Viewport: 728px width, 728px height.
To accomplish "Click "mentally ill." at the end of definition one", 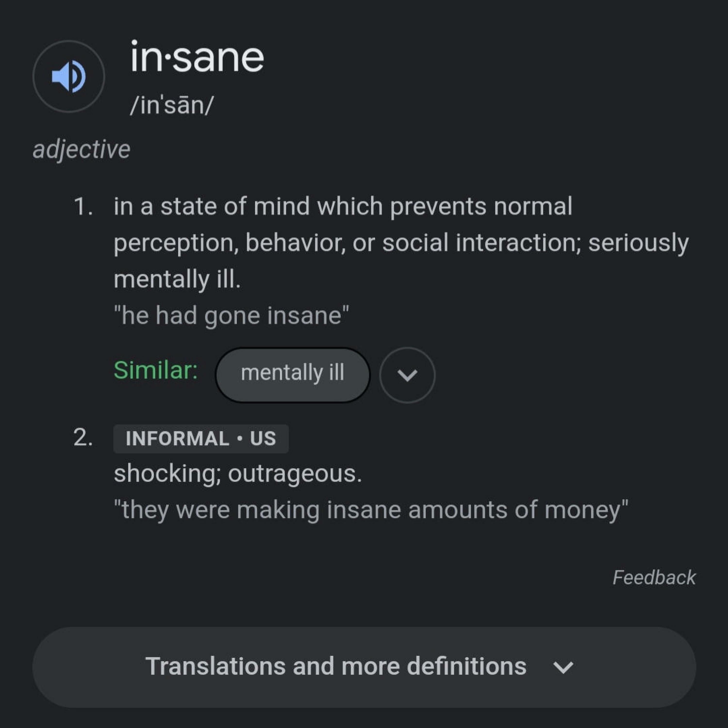I will 177,279.
